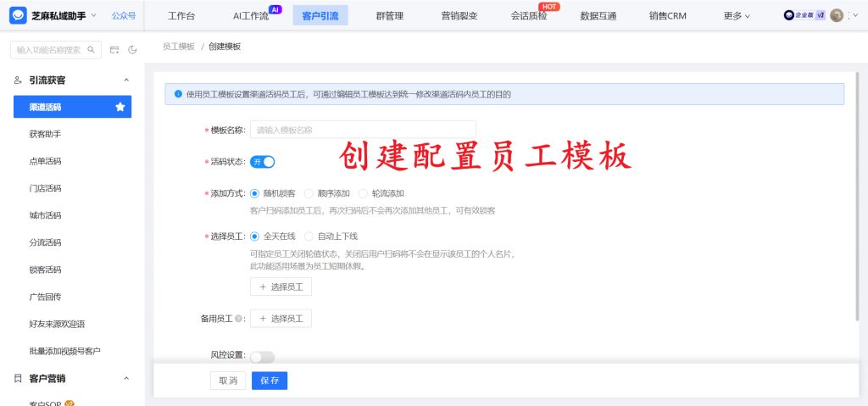Open 渠道活码 in sidebar

(x=73, y=107)
